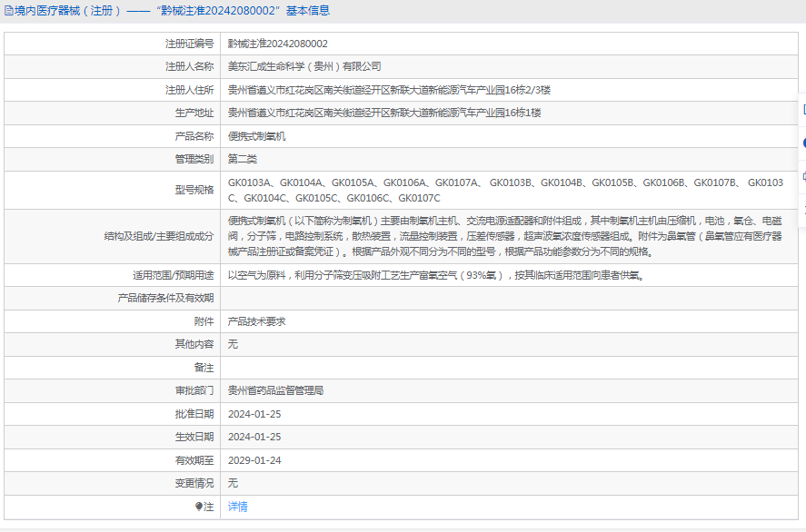Click the 批准日期 label
This screenshot has height=532, width=806.
(x=194, y=414)
